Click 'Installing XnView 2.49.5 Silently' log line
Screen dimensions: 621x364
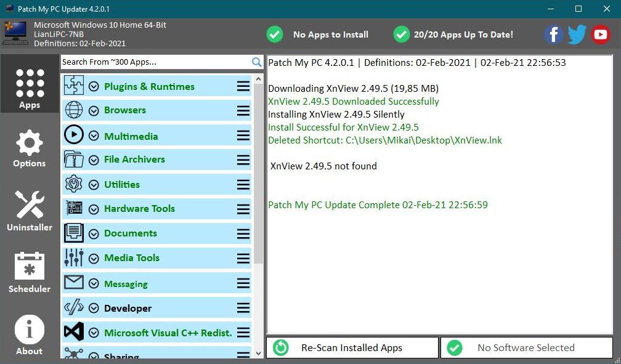click(x=336, y=115)
